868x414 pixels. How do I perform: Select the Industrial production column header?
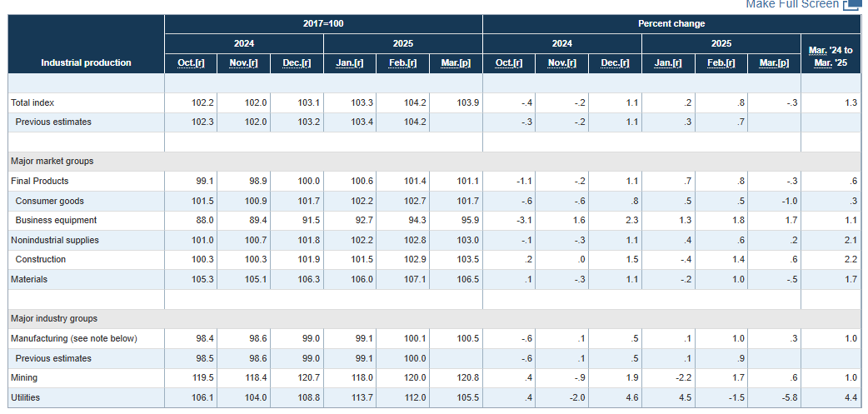[86, 63]
